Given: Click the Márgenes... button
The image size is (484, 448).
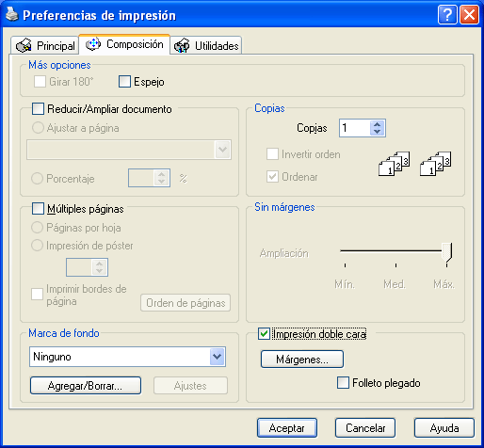Looking at the screenshot, I should pyautogui.click(x=302, y=360).
